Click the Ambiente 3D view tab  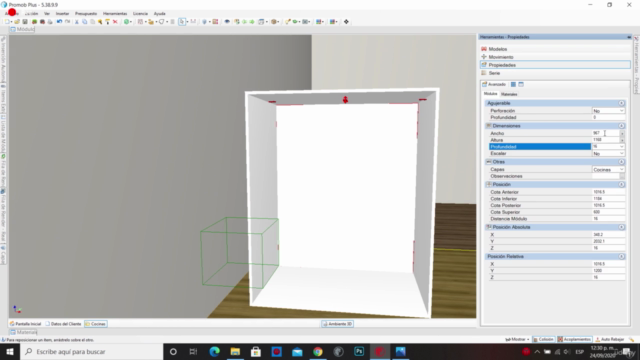(x=337, y=324)
